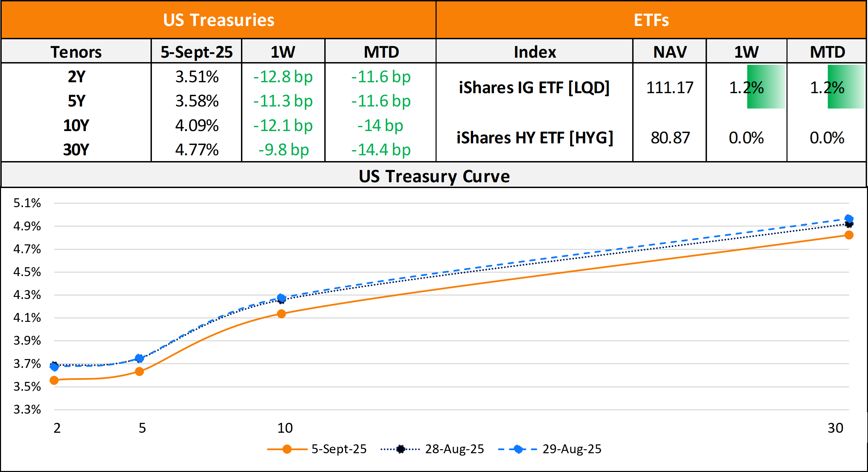Click the orange data point at tenor 5
This screenshot has height=472, width=868.
139,371
